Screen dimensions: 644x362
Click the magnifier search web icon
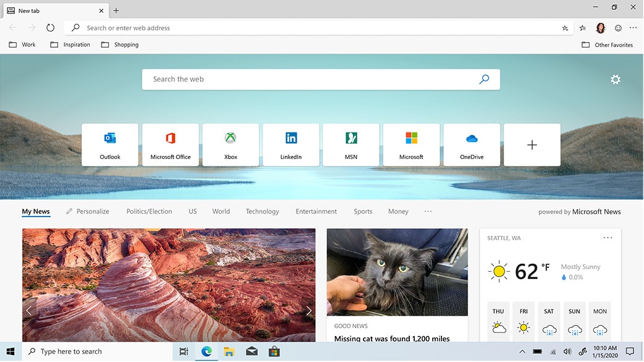pos(484,79)
